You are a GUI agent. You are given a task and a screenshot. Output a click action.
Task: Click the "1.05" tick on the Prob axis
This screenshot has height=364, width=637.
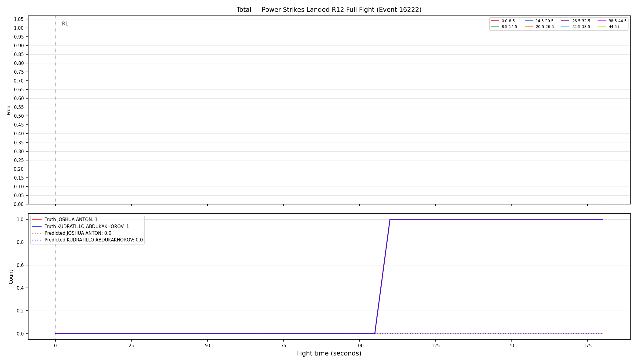click(19, 19)
